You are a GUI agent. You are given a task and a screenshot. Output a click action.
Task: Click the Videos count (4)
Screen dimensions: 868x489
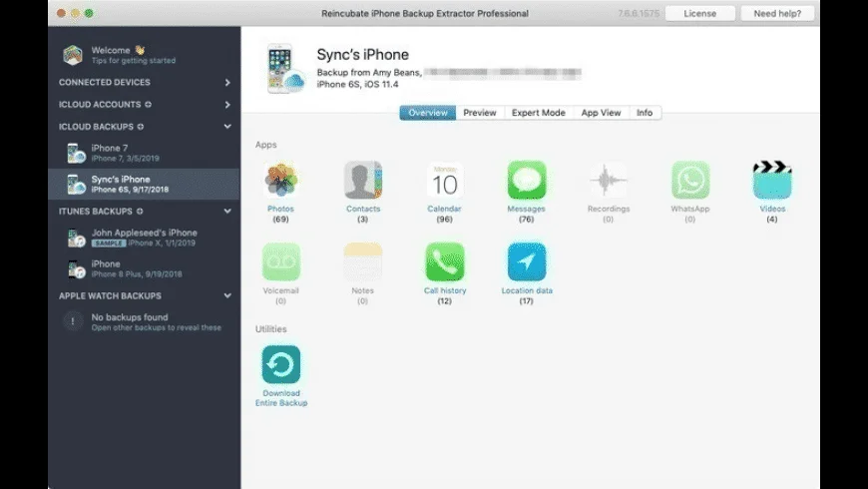click(772, 220)
